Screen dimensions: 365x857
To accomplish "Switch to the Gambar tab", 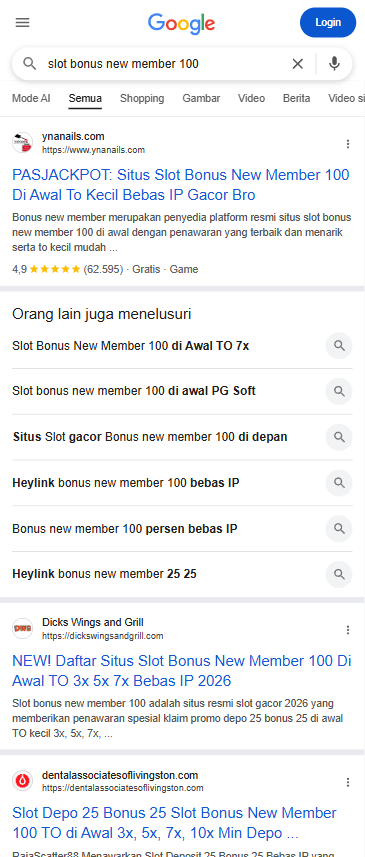I will 201,98.
